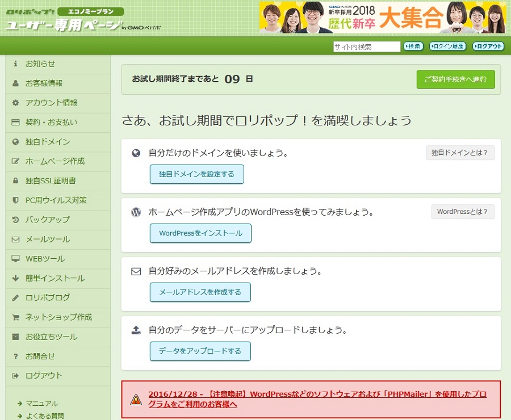Image resolution: width=511 pixels, height=420 pixels.
Task: Click the shopping cart icon beside ネットショップ作成
Action: 15,317
